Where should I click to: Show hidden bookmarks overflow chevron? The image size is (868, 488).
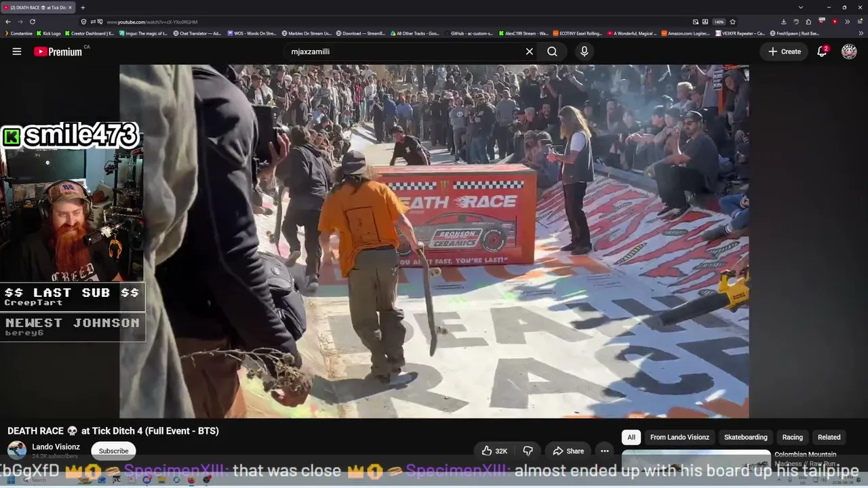861,33
